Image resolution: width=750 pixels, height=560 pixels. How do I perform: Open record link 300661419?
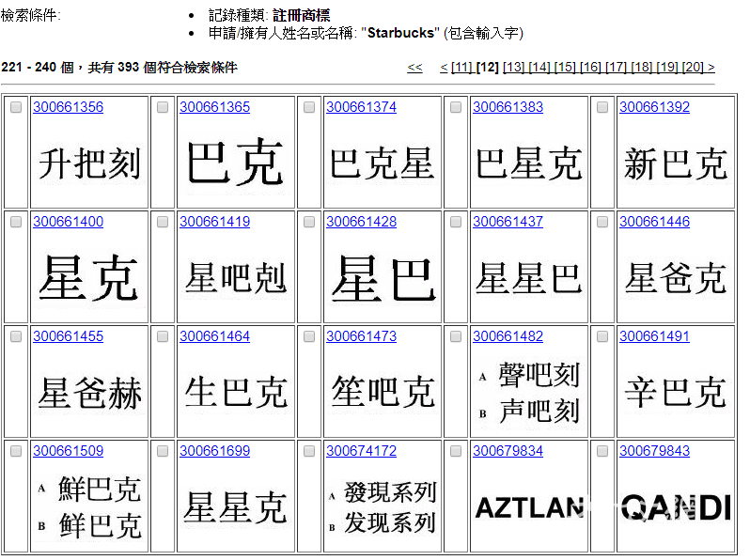click(215, 222)
